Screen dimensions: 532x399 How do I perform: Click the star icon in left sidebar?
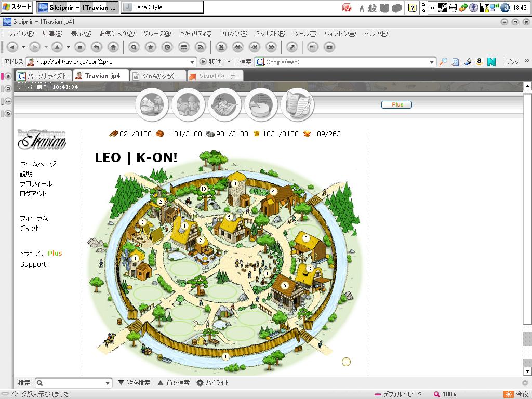pos(8,76)
